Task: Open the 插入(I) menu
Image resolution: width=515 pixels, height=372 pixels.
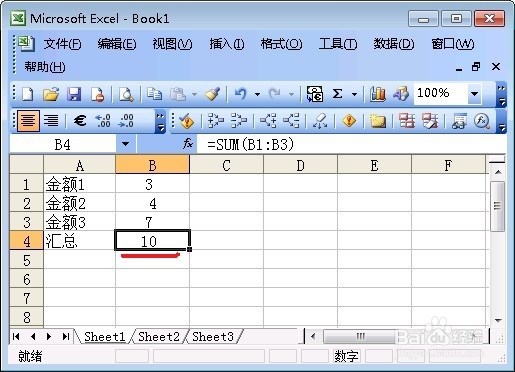Action: pyautogui.click(x=227, y=44)
